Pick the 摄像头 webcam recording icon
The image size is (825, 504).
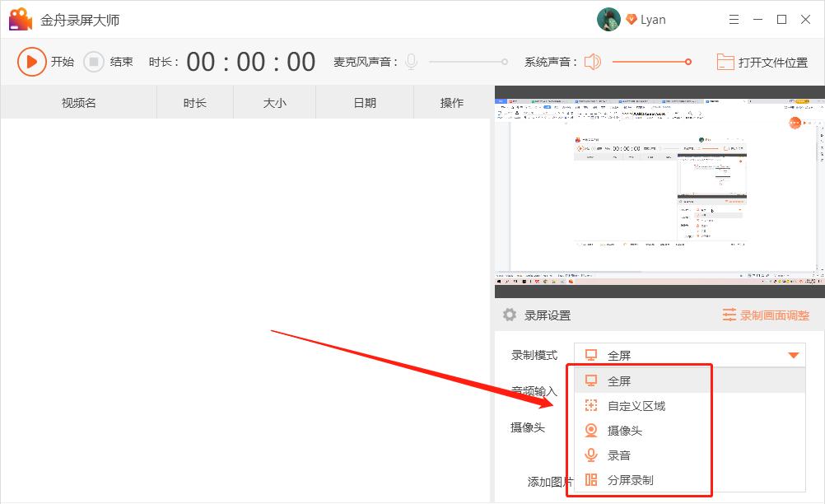coord(591,430)
